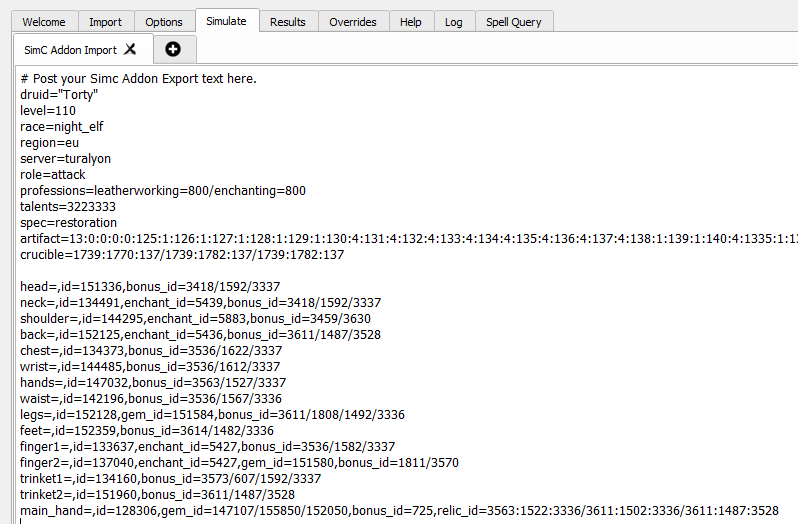
Task: Click the main_hand= item line
Action: coord(400,511)
